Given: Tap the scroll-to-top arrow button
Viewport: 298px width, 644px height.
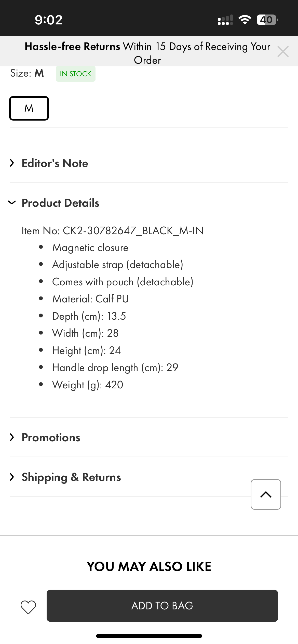Looking at the screenshot, I should pos(266,494).
